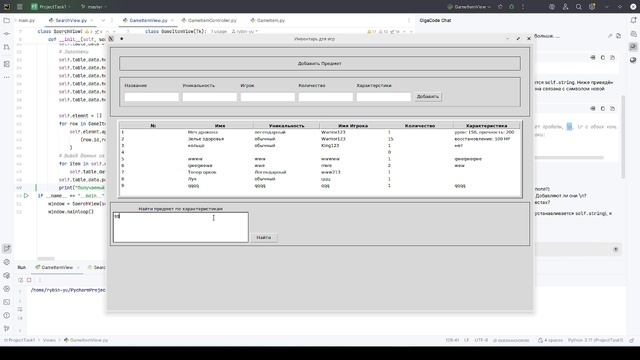The width and height of the screenshot is (640, 360).
Task: Select table row with King123 player
Action: pyautogui.click(x=320, y=146)
